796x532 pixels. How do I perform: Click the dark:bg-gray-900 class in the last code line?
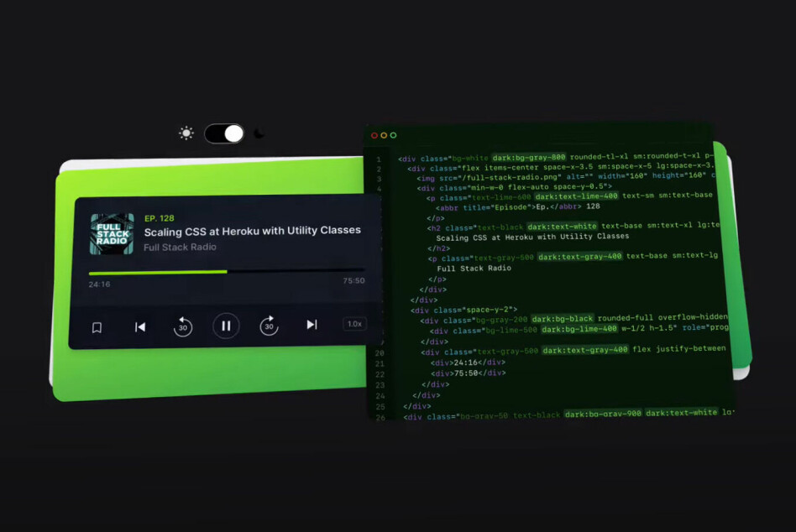coord(603,414)
